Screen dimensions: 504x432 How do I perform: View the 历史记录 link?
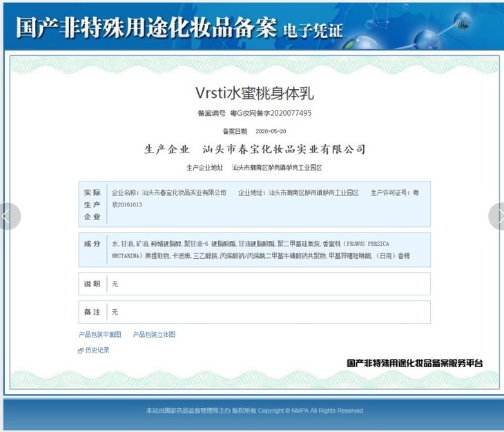[97, 350]
